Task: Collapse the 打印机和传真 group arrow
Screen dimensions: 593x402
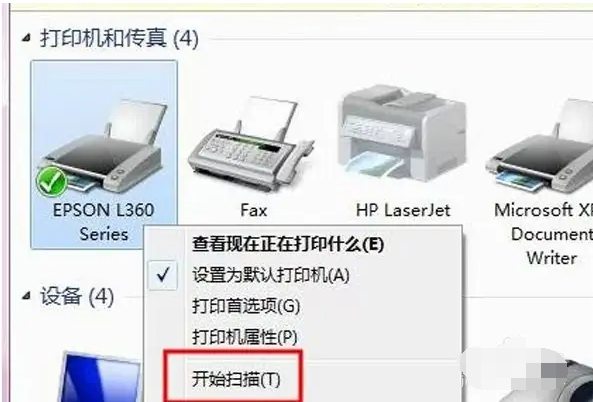Action: point(26,37)
